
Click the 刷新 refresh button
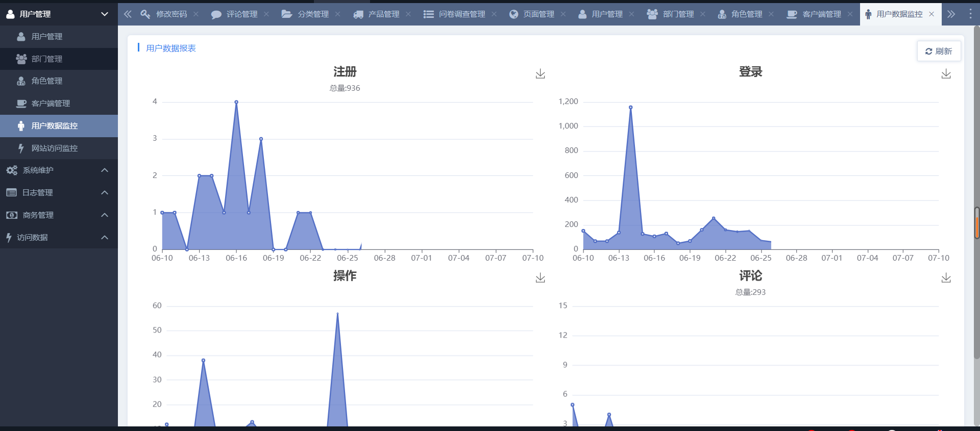tap(939, 51)
